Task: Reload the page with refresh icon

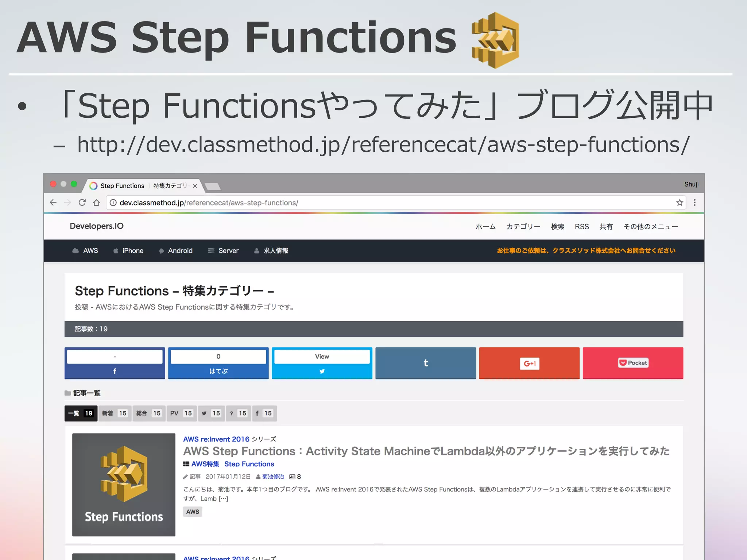Action: [x=82, y=202]
